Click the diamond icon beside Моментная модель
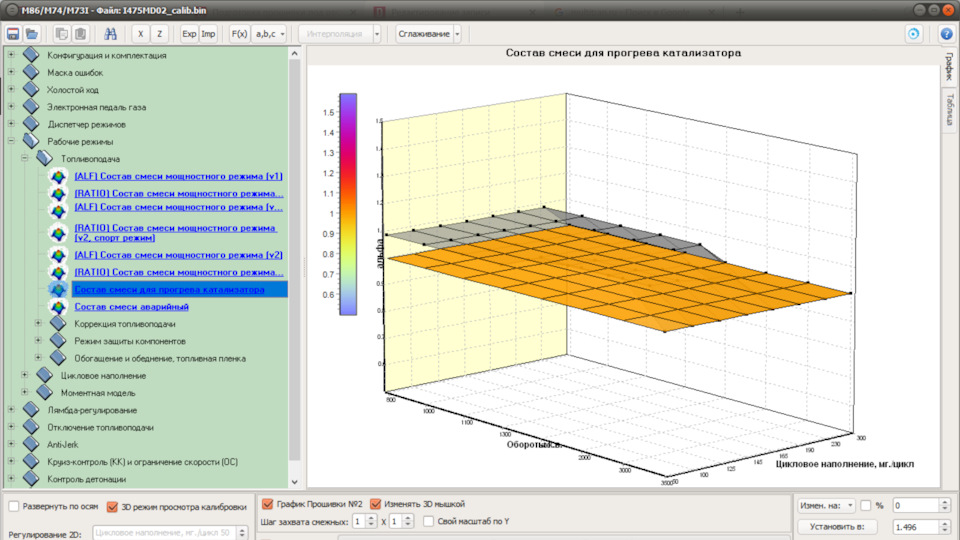The height and width of the screenshot is (540, 960). [45, 392]
